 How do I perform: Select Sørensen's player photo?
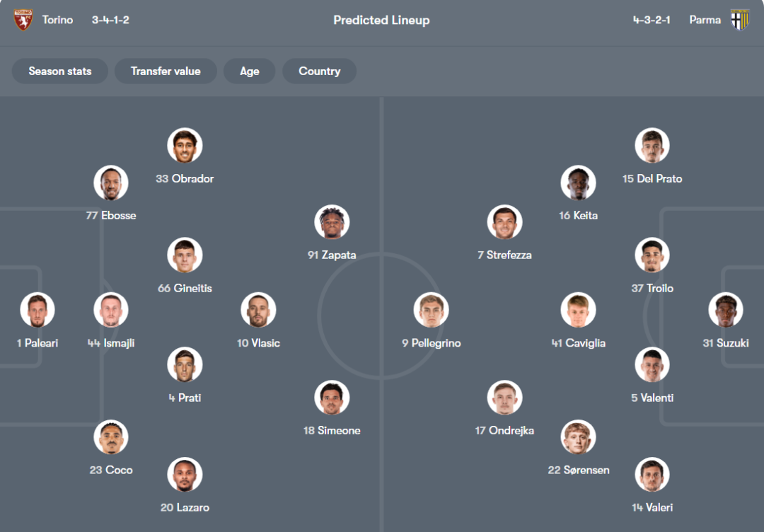coord(579,437)
